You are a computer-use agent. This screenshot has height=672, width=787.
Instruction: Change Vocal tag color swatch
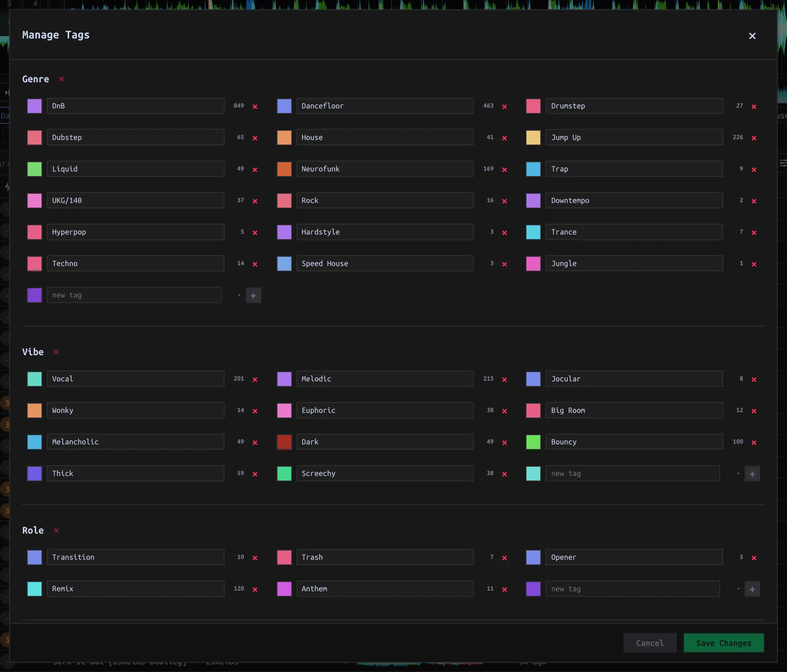coord(35,379)
